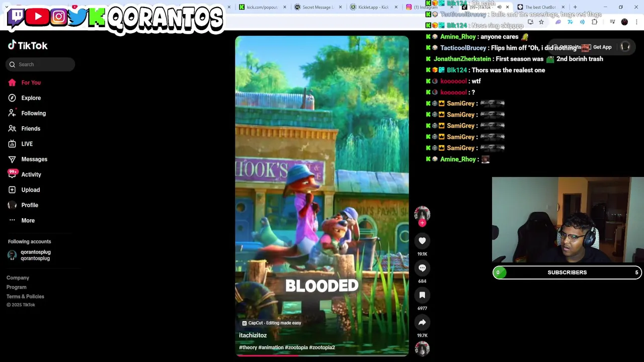Open the #animation hashtag
Screen dimensions: 644x362
tap(271, 347)
